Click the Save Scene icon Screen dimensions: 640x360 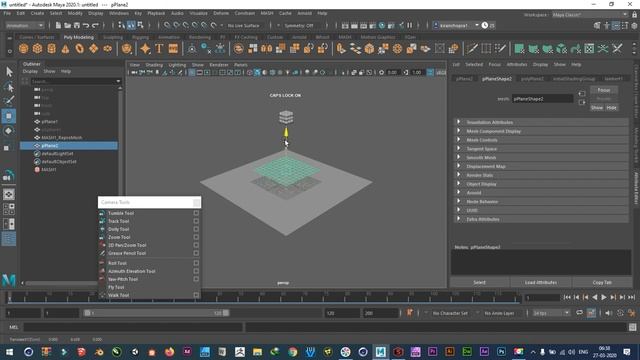(77, 25)
